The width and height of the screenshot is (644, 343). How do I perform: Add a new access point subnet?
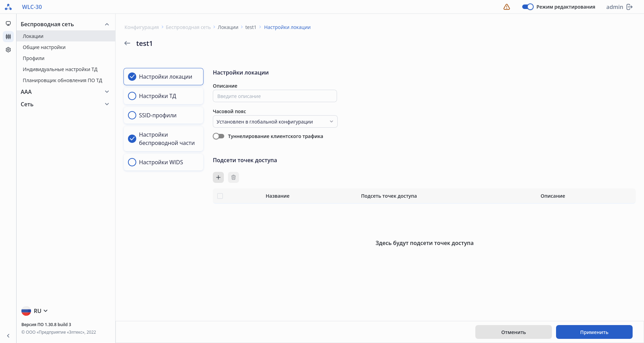click(x=218, y=177)
